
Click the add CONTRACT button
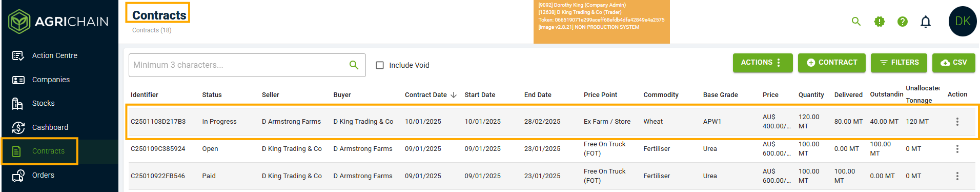[x=832, y=63]
